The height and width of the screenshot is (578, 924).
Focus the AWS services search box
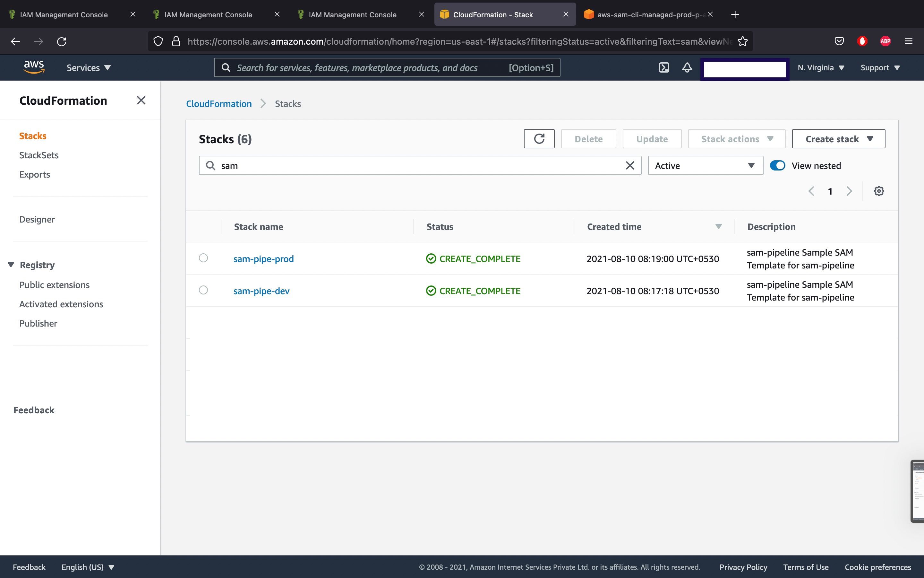[x=387, y=68]
